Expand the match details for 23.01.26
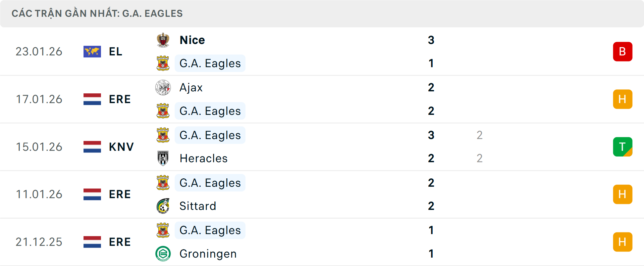The image size is (644, 266). tap(322, 51)
